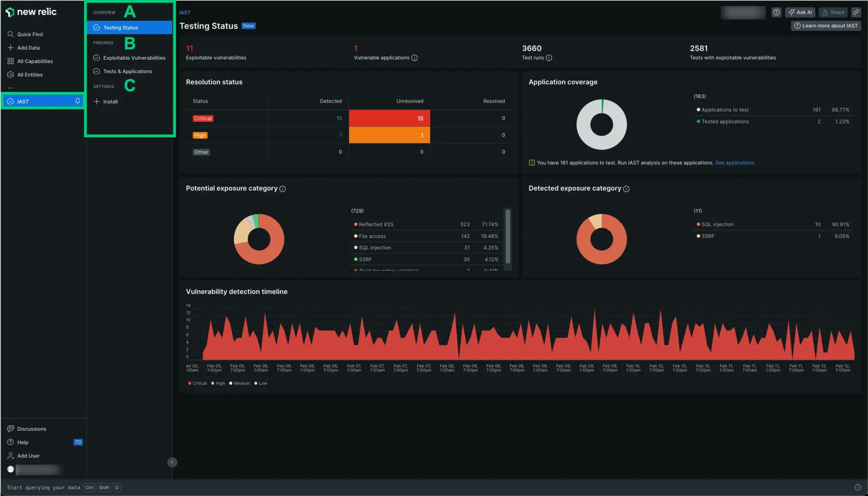Open Add Data in the sidebar

[x=24, y=48]
